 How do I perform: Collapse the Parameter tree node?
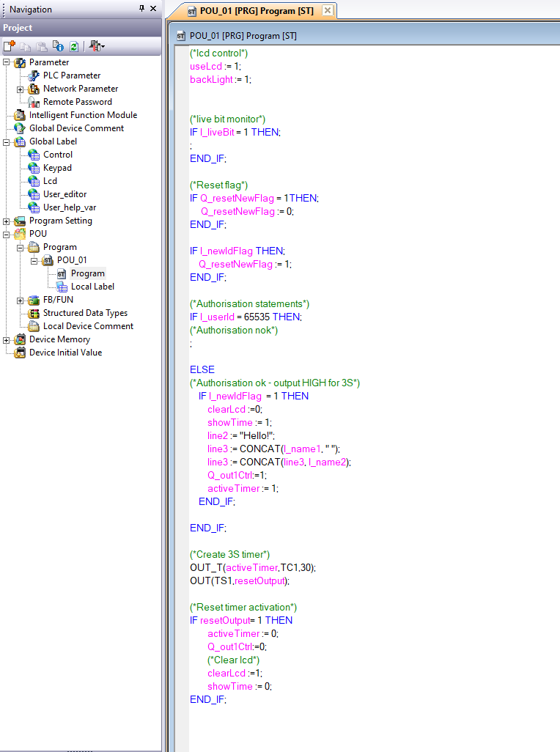pyautogui.click(x=7, y=62)
